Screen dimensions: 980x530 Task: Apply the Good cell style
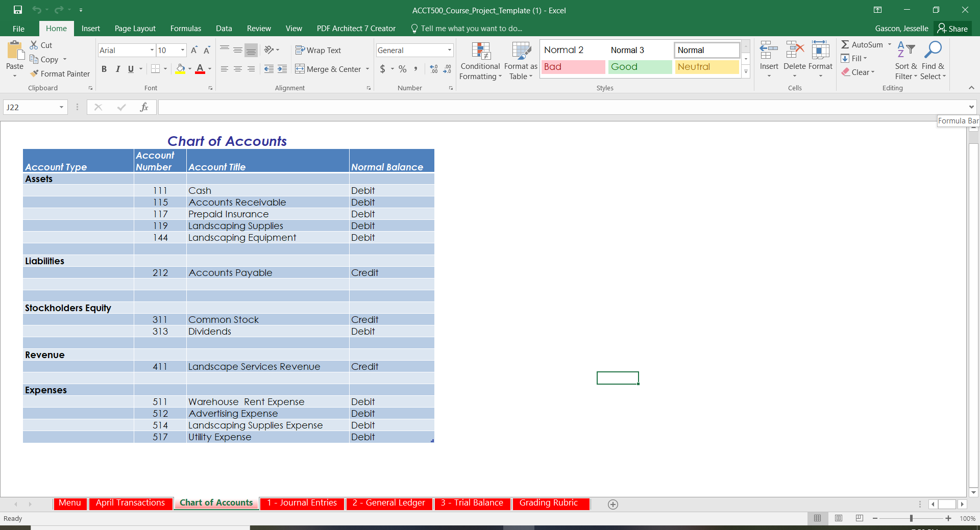tap(640, 67)
